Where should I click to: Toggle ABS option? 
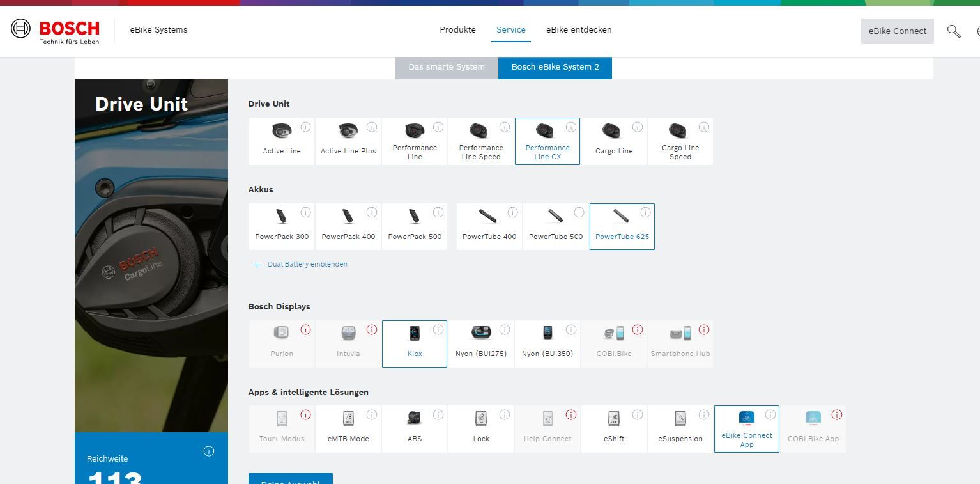pyautogui.click(x=415, y=429)
